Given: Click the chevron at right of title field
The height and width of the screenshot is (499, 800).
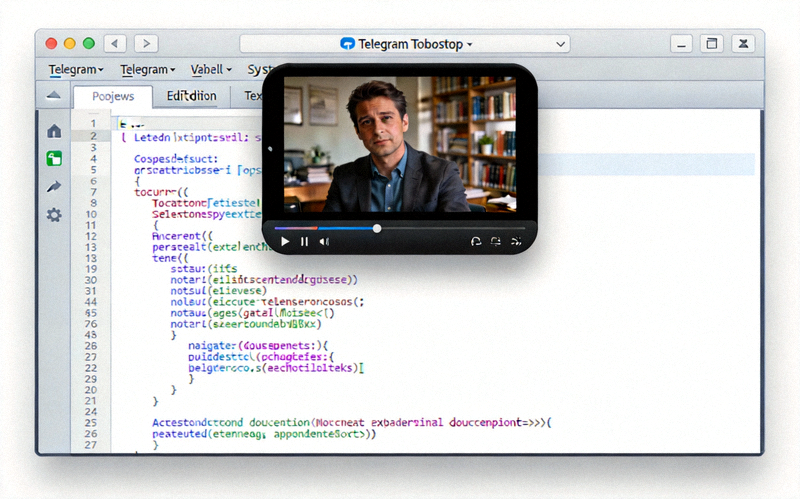Looking at the screenshot, I should pos(560,44).
